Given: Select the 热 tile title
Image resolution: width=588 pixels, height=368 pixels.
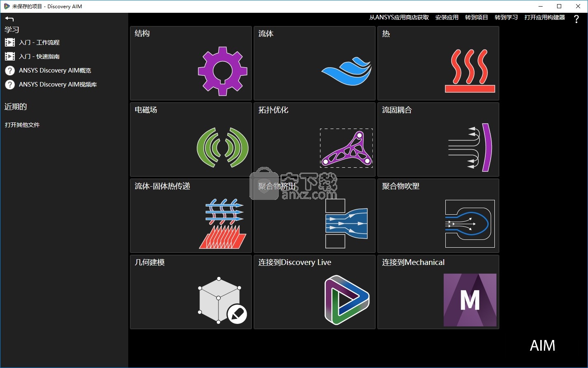Looking at the screenshot, I should click(386, 34).
